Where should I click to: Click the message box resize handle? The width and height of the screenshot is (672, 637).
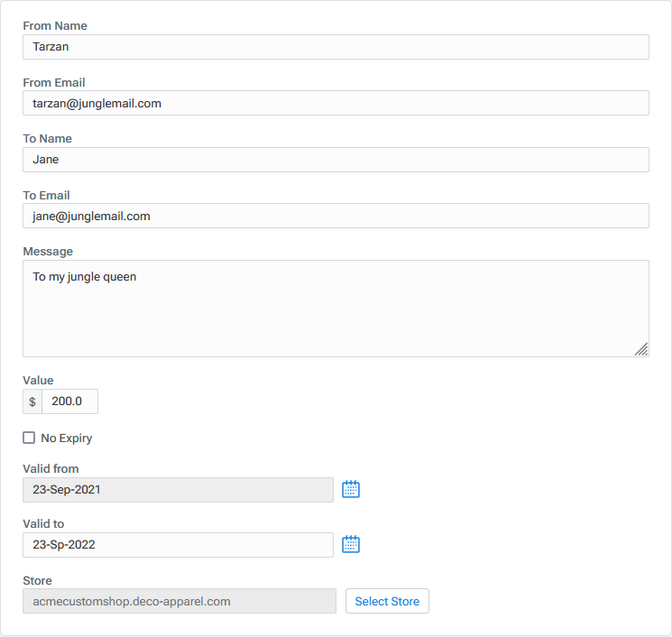tap(641, 349)
